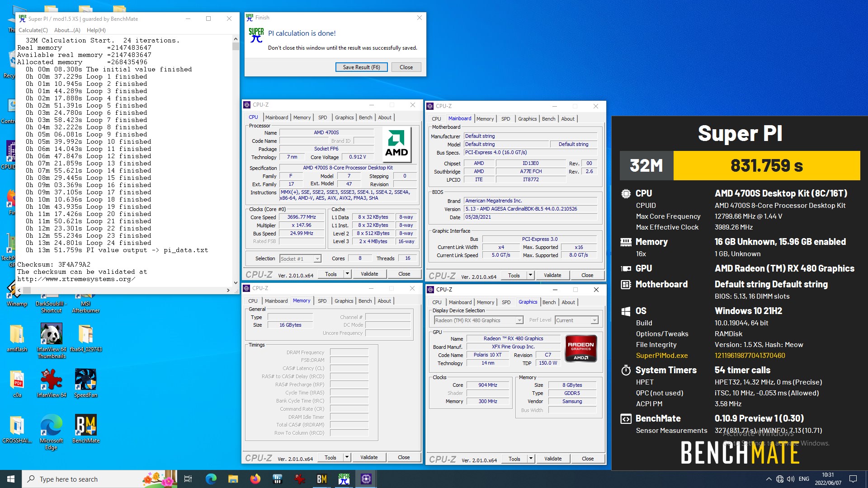Viewport: 868px width, 488px height.
Task: Open the Display Device Selection dropdown
Action: click(x=478, y=320)
